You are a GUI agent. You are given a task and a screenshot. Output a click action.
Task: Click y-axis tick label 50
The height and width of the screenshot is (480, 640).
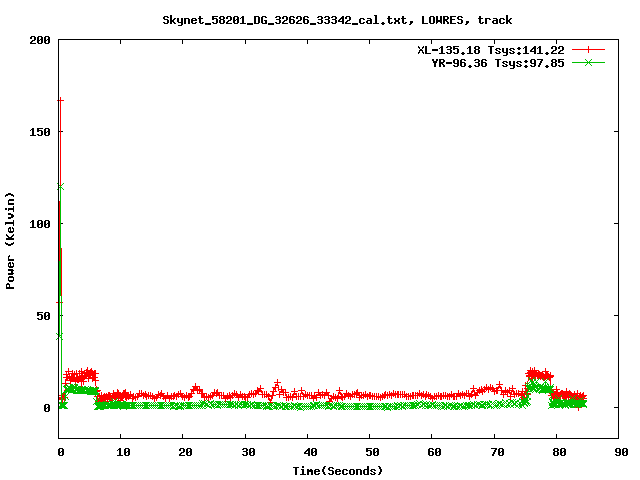[x=43, y=316]
